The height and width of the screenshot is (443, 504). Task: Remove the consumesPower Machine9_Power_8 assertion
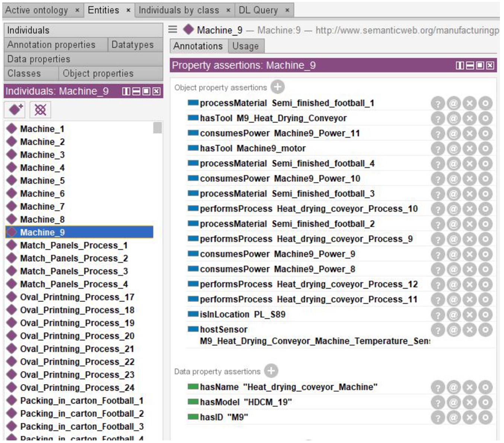pos(469,269)
